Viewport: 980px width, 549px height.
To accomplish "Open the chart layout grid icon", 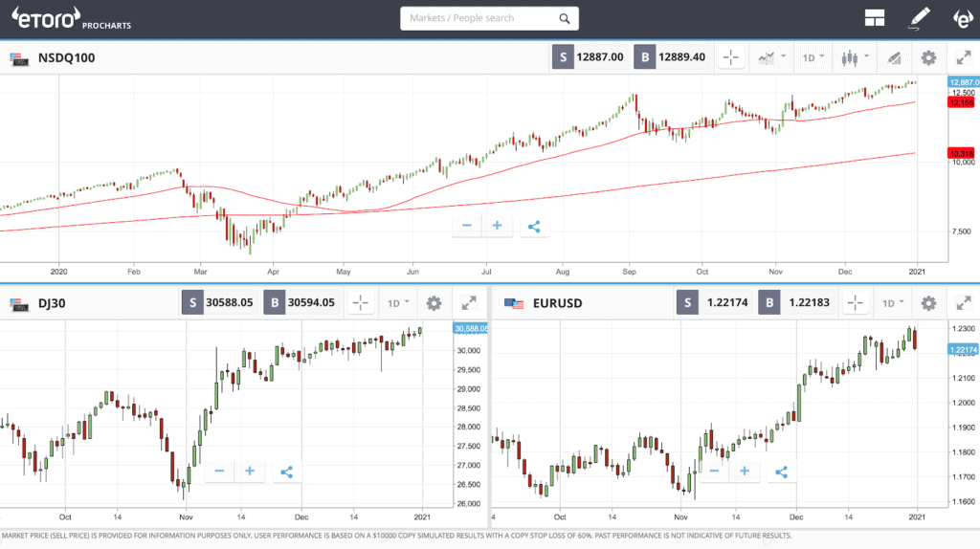I will [x=875, y=18].
